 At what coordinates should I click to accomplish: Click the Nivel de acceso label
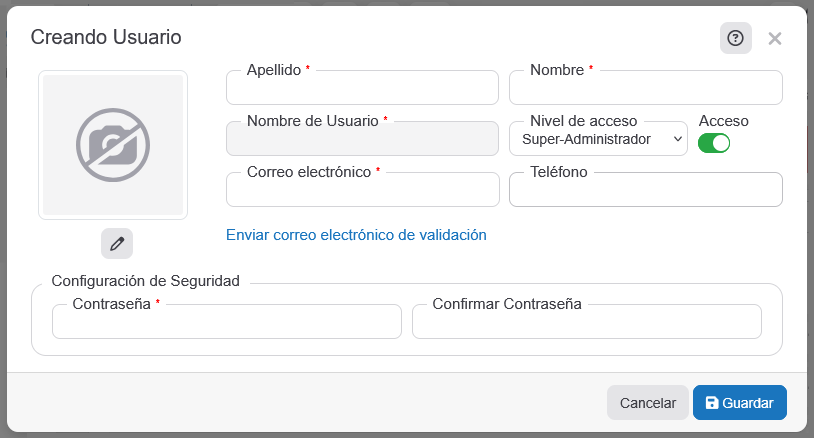[583, 121]
